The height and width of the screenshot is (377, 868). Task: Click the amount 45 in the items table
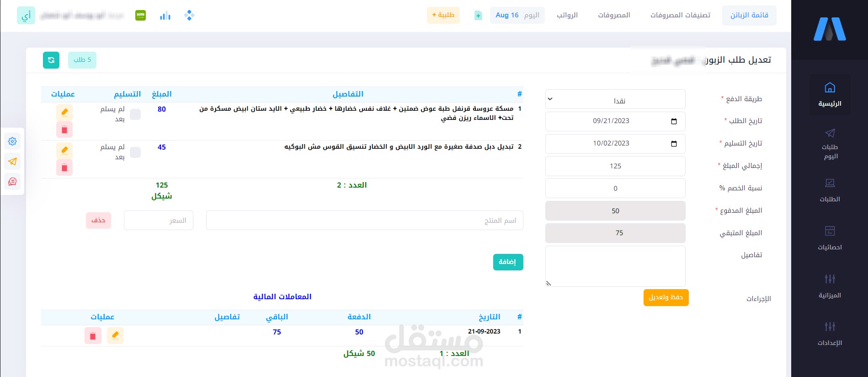162,147
